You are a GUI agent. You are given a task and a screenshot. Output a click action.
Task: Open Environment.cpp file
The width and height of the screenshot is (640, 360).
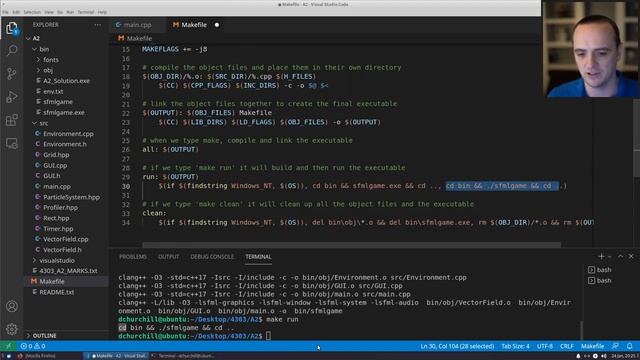click(x=68, y=133)
